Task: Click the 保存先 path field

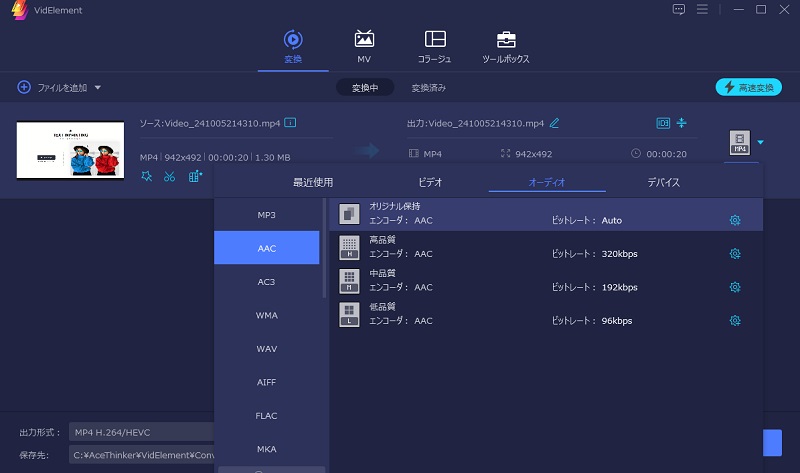Action: 141,455
